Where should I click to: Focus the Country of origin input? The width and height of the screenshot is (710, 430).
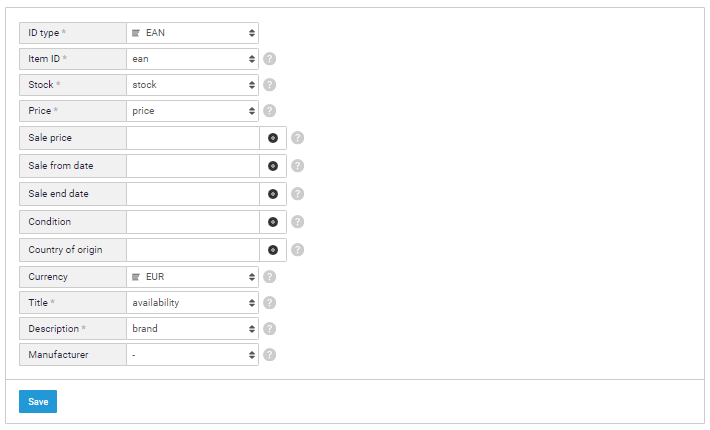pyautogui.click(x=192, y=250)
